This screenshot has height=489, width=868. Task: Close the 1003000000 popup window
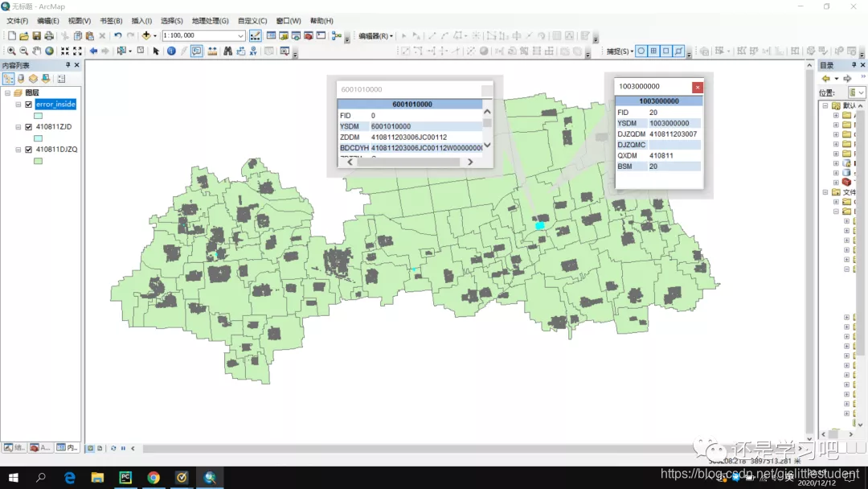pyautogui.click(x=698, y=87)
